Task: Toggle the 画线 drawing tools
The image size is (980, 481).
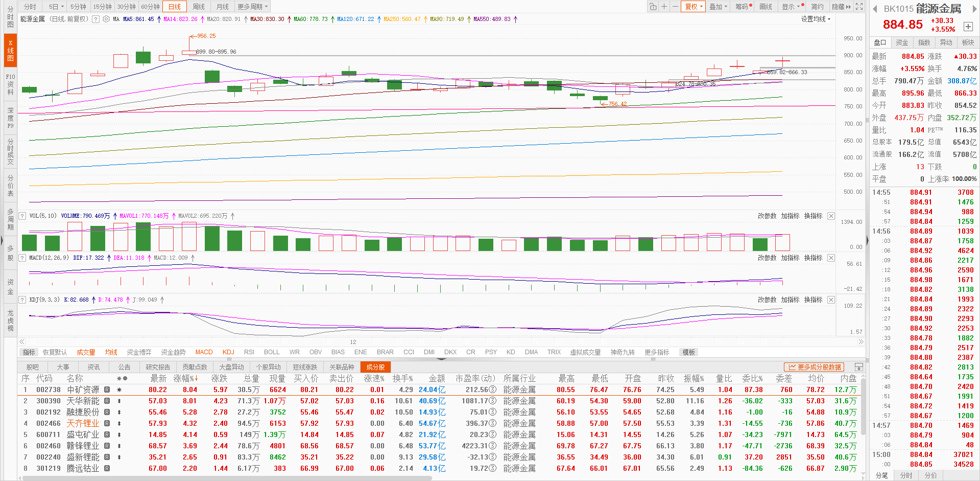Action: pyautogui.click(x=766, y=7)
